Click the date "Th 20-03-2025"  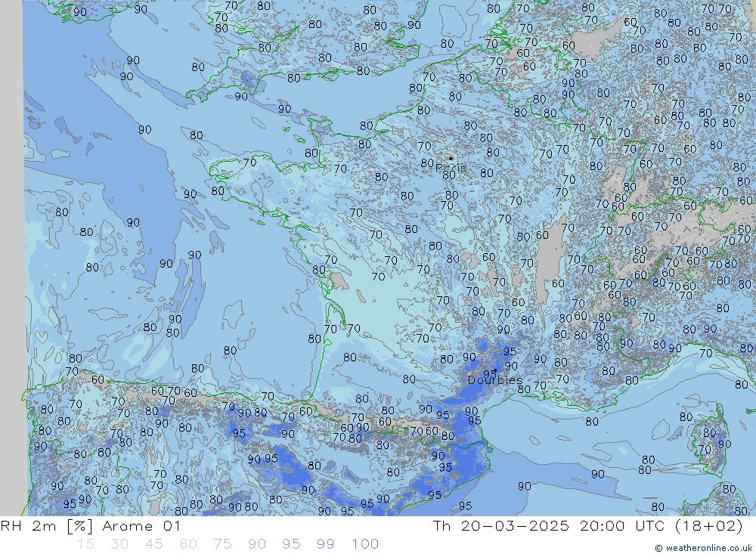click(501, 526)
